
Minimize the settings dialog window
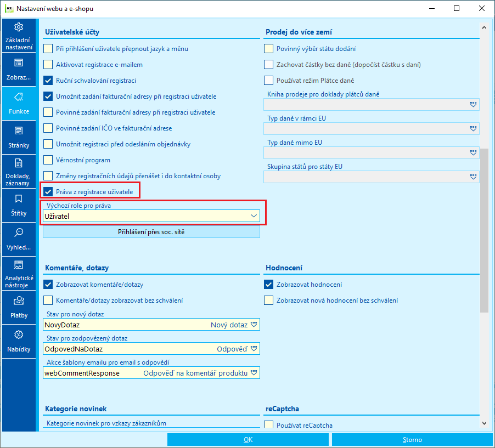point(432,9)
